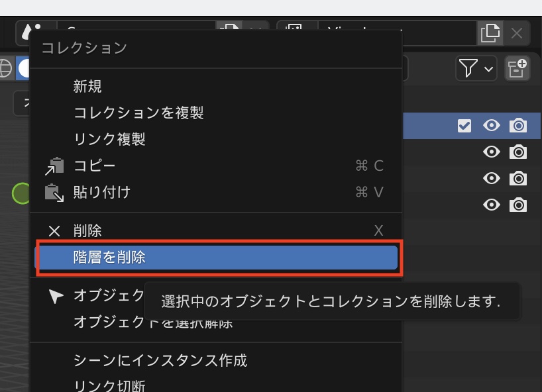
Task: Toggle eye visibility on highlighted row
Action: point(491,126)
